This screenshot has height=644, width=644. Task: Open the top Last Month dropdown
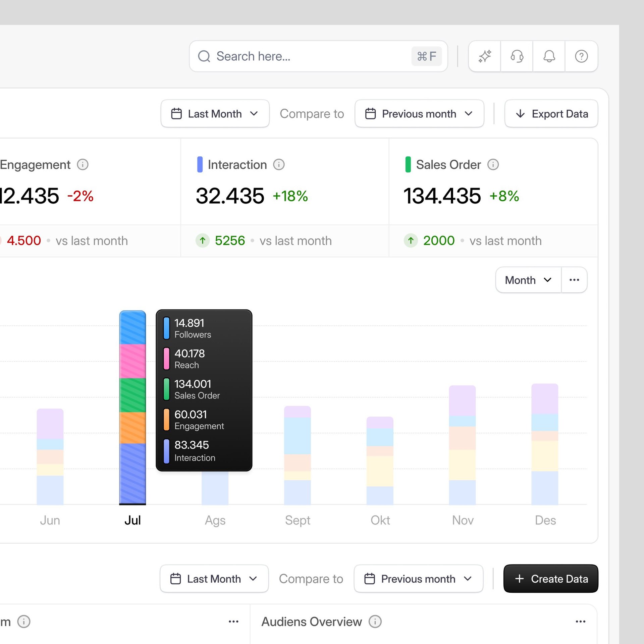pyautogui.click(x=215, y=114)
